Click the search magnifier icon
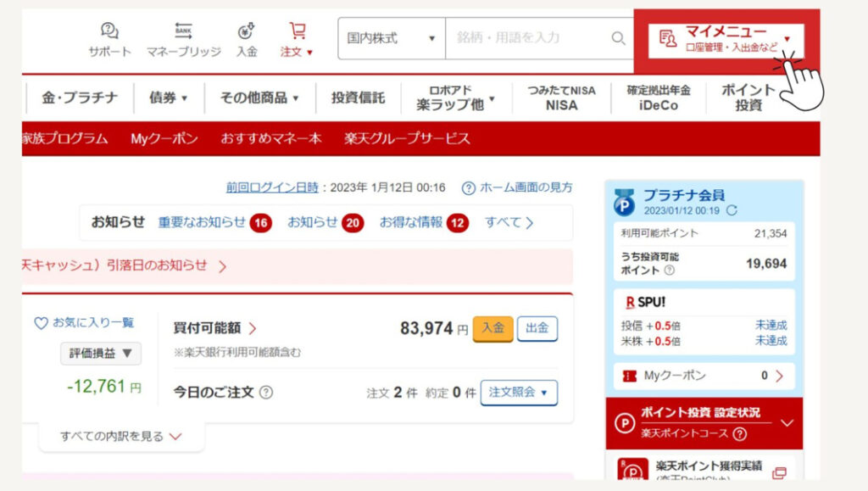 coord(618,38)
